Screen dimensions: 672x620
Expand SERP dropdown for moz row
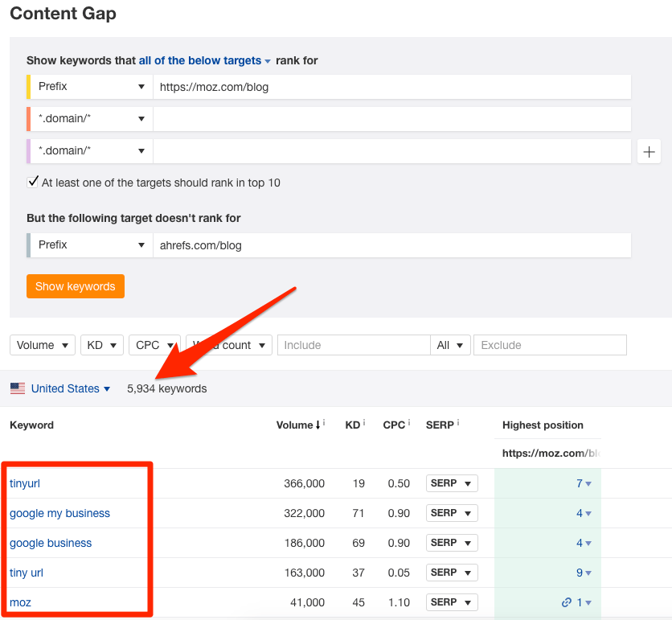(452, 602)
